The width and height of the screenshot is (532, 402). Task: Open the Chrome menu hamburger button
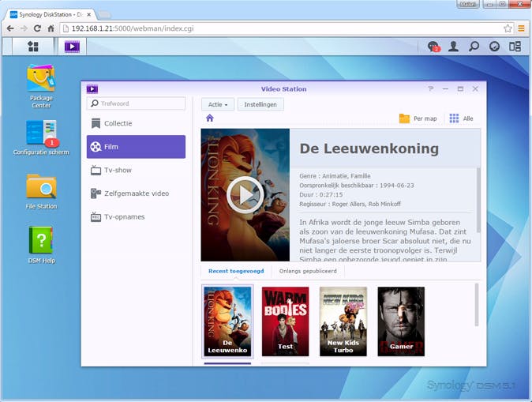point(521,28)
